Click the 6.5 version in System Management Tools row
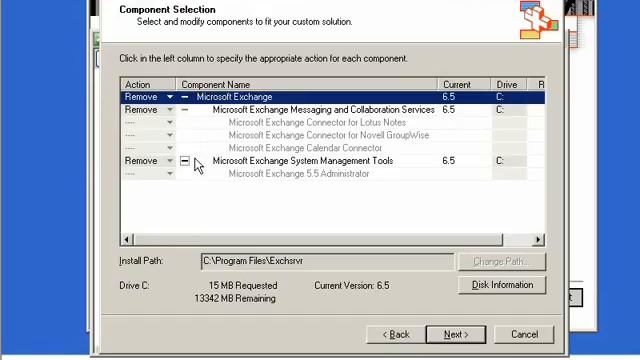This screenshot has width=640, height=360. pyautogui.click(x=448, y=161)
